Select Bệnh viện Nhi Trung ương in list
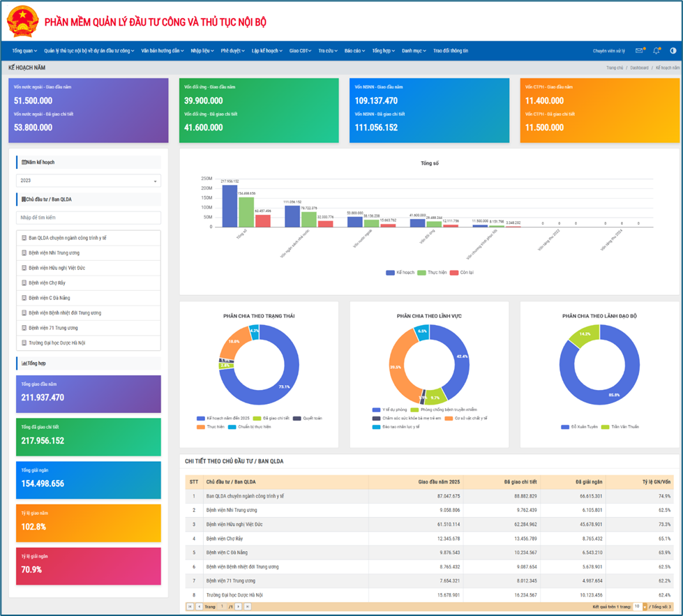 pyautogui.click(x=54, y=253)
